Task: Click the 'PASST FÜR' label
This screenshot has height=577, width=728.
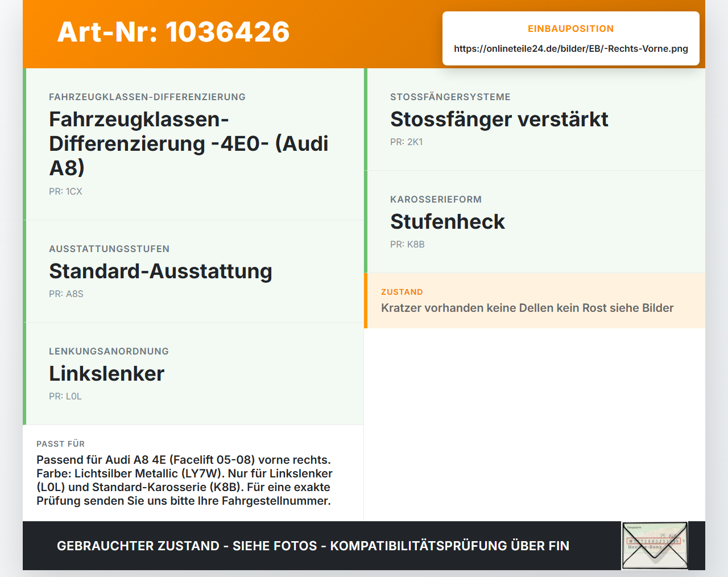Action: coord(60,444)
